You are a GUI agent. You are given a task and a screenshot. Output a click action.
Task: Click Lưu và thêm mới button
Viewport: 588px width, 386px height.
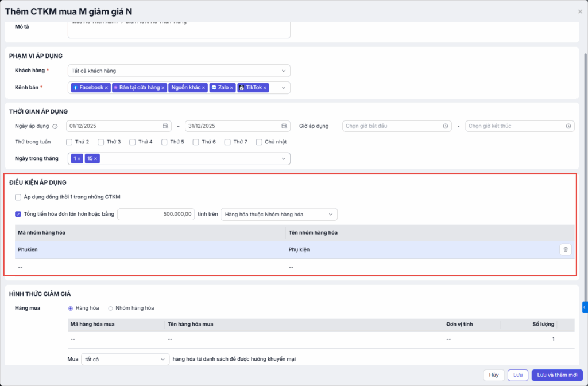[557, 375]
